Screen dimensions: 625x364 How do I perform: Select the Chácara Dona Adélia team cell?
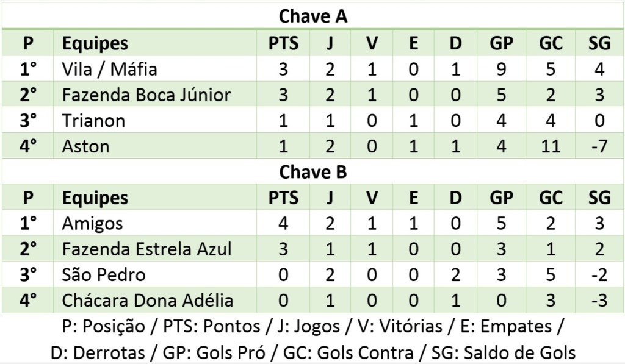tap(147, 301)
